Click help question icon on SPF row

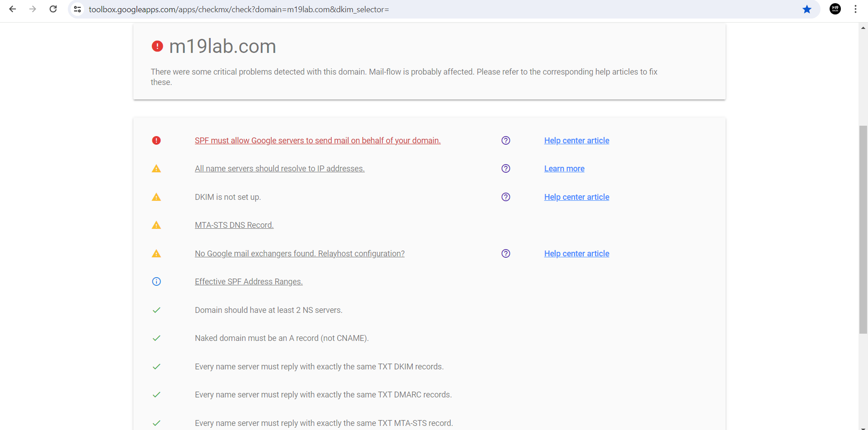[x=506, y=140]
